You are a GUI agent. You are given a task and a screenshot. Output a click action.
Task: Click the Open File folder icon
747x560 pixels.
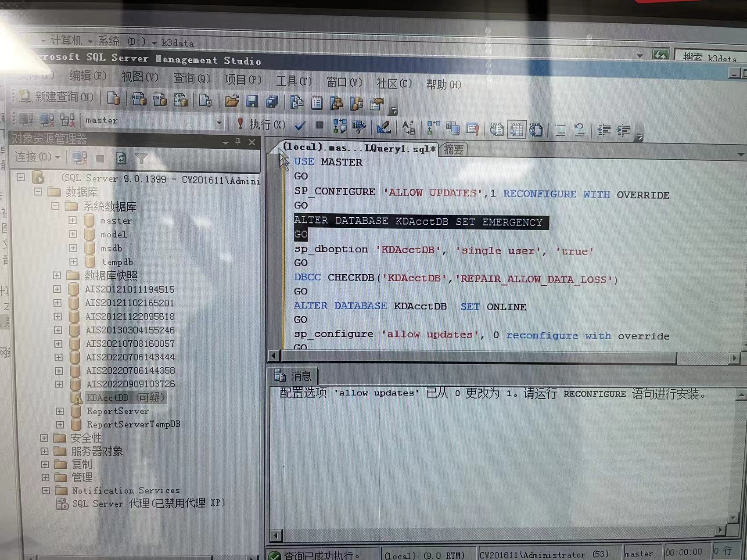231,102
